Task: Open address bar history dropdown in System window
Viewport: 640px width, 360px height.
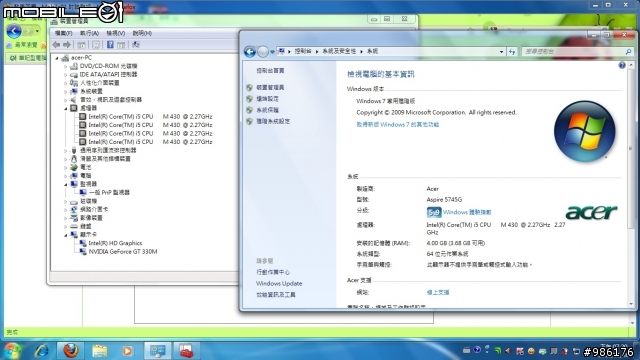Action: coord(501,51)
